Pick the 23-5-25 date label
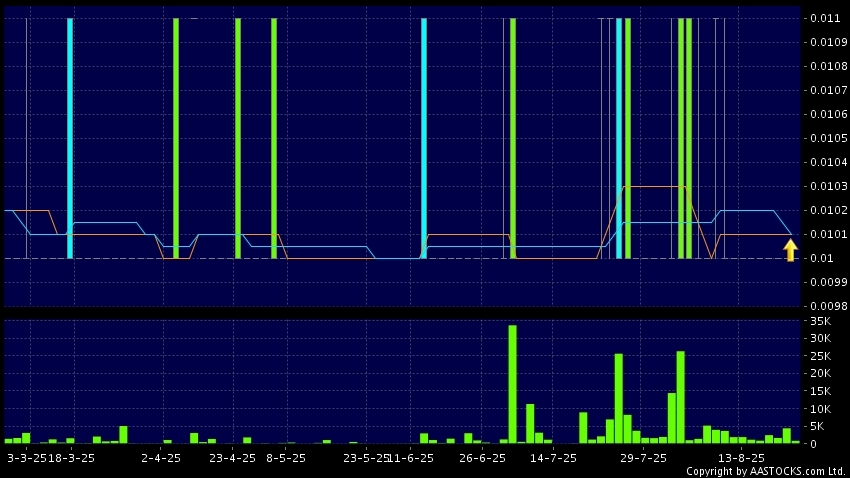850x478 pixels. coord(366,458)
